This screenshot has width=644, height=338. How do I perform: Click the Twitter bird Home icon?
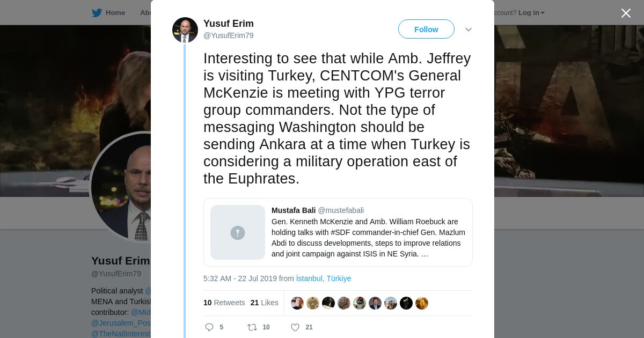97,13
